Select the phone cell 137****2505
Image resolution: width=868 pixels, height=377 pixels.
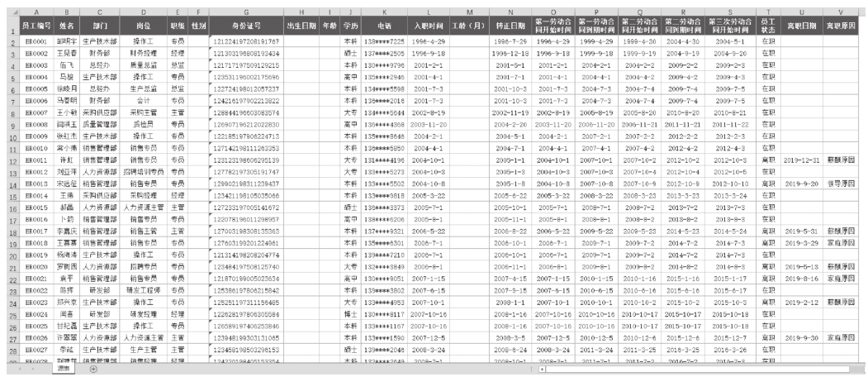(x=384, y=54)
